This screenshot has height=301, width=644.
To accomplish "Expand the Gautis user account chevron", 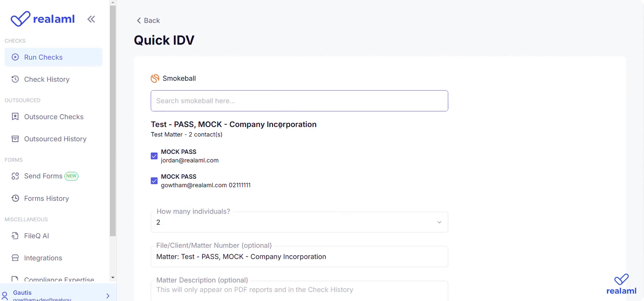I will [108, 296].
